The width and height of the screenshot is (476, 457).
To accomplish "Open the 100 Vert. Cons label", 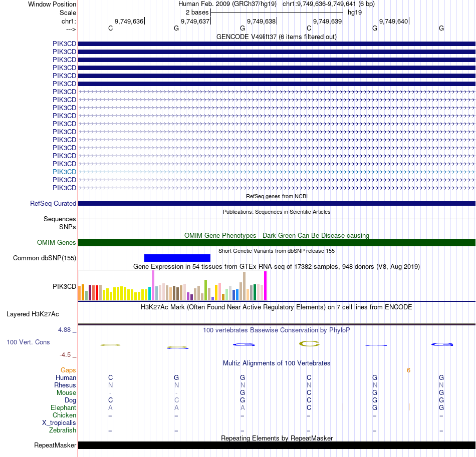I will pyautogui.click(x=28, y=342).
